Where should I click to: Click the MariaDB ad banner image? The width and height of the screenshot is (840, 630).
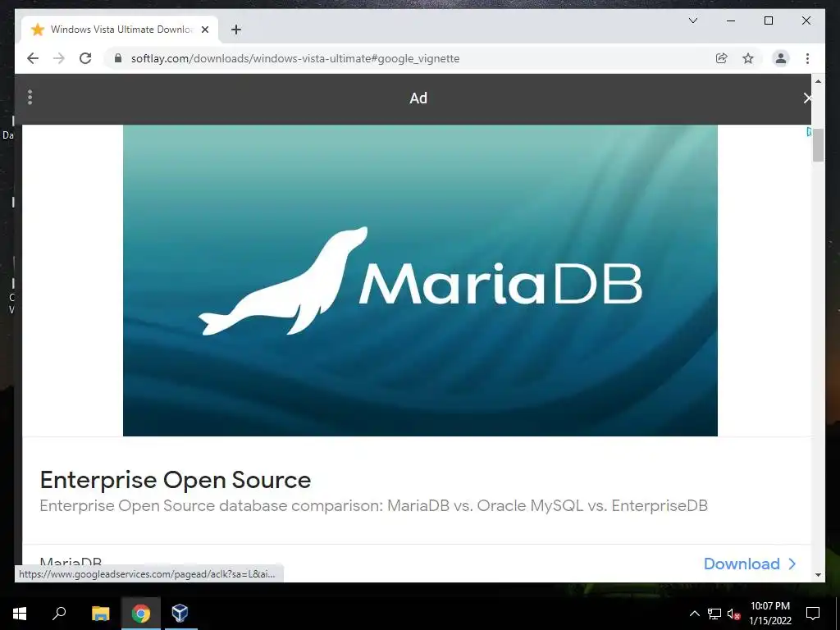point(420,281)
